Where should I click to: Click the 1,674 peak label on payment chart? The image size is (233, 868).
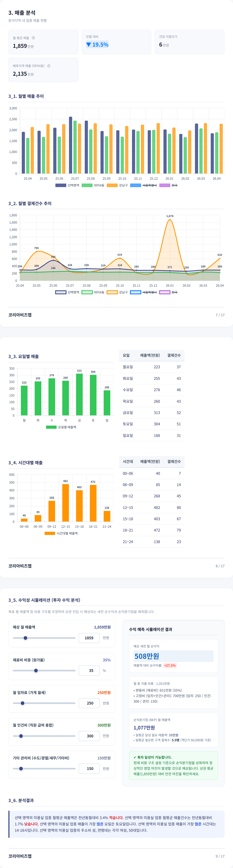[x=170, y=216]
